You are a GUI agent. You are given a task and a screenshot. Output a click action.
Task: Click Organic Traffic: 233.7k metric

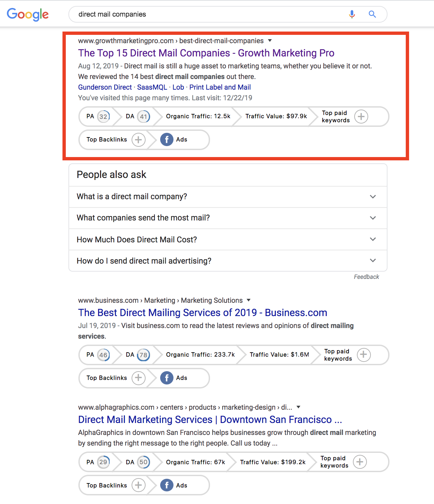click(x=200, y=355)
